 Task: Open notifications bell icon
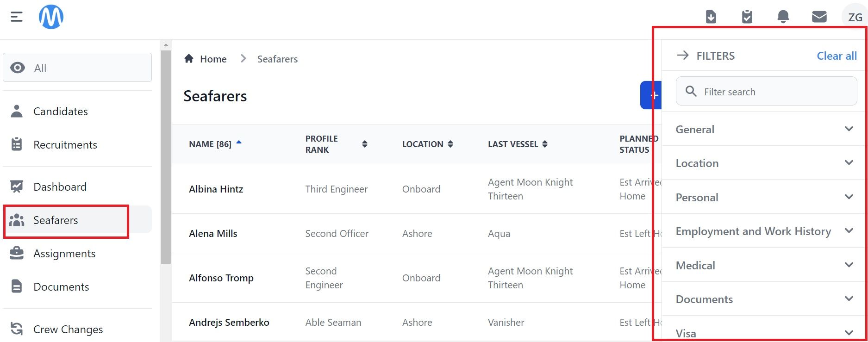(x=783, y=17)
